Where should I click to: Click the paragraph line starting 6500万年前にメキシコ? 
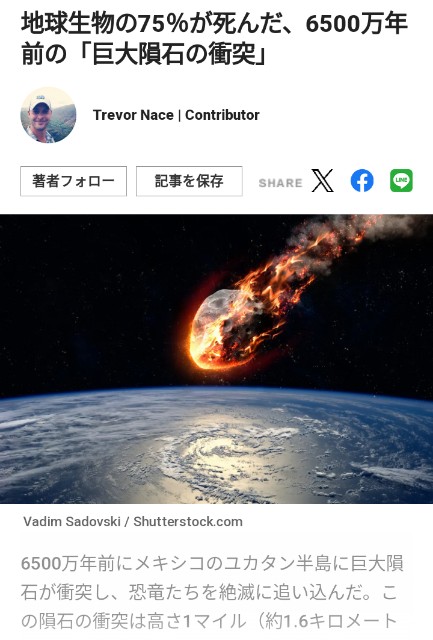[212, 563]
